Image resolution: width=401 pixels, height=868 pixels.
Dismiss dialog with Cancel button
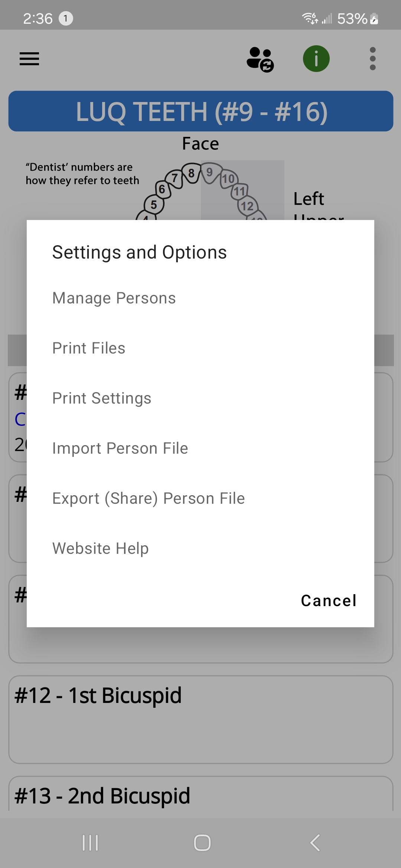tap(329, 601)
